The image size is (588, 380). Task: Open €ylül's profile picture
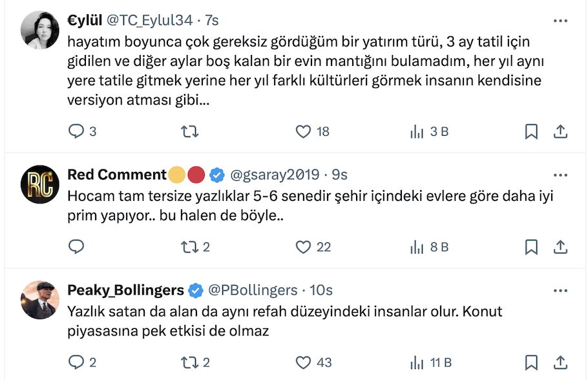click(40, 30)
